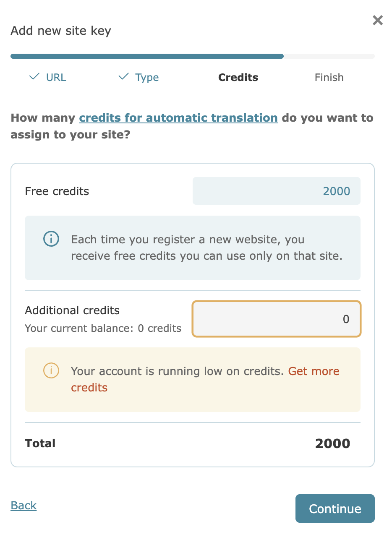The width and height of the screenshot is (392, 537).
Task: Click the orange low-credits warning icon
Action: pyautogui.click(x=51, y=371)
